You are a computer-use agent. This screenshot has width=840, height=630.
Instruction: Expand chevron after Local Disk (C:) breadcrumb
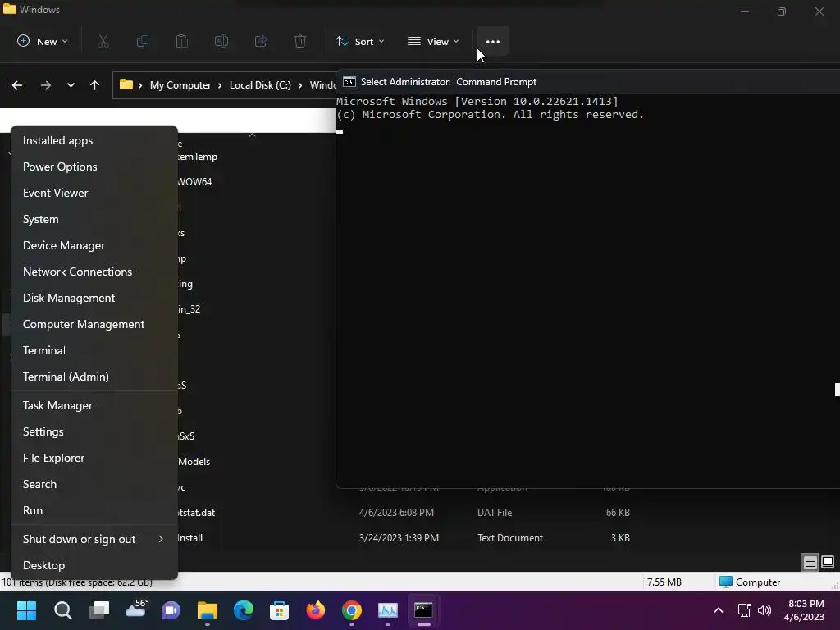pos(300,85)
